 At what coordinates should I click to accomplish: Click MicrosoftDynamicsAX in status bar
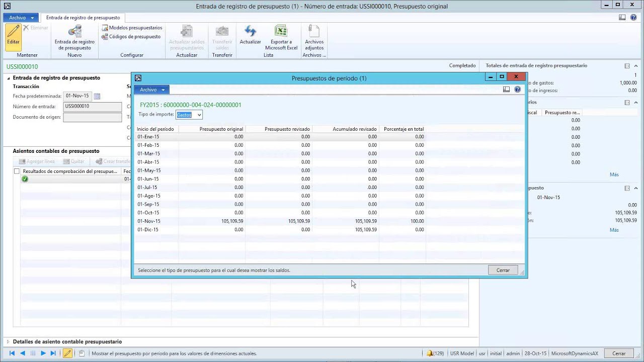click(x=575, y=353)
